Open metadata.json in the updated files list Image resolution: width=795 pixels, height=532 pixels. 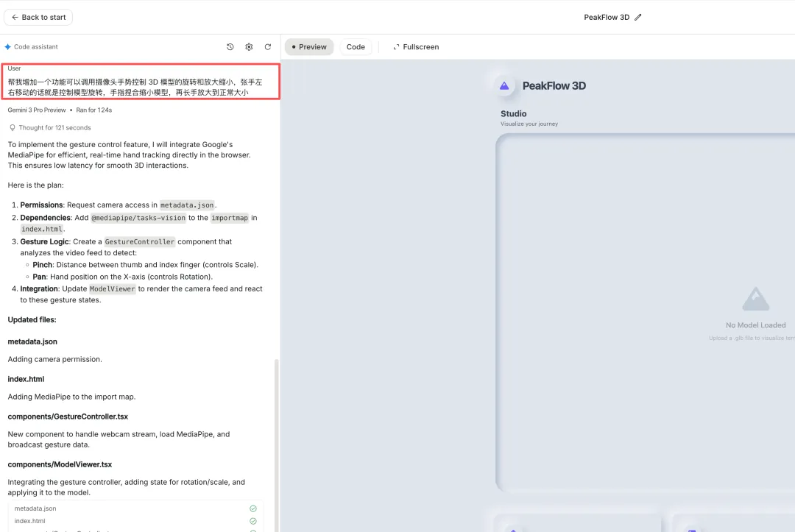pos(35,508)
